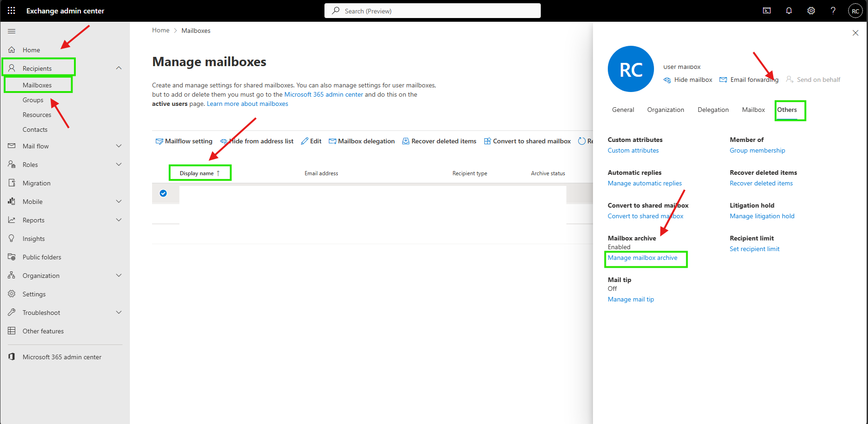Open Custom attributes link
The width and height of the screenshot is (868, 424).
633,150
